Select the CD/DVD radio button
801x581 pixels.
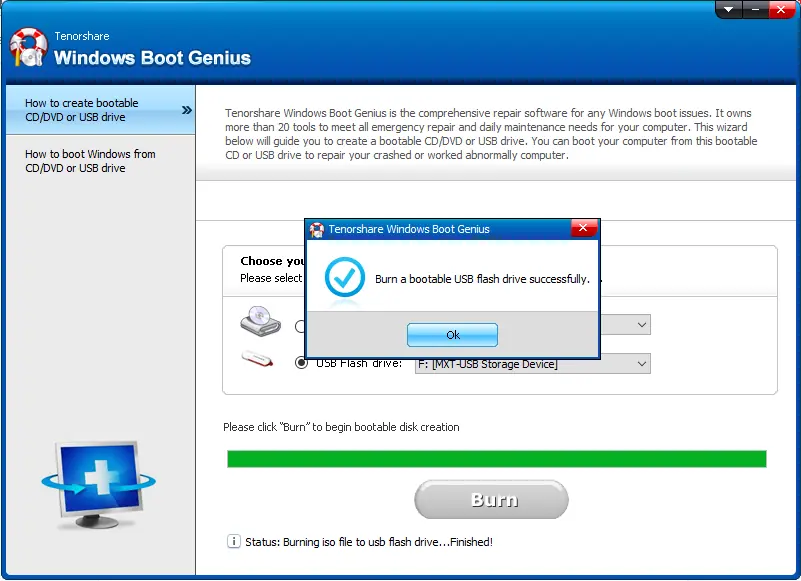tap(299, 326)
